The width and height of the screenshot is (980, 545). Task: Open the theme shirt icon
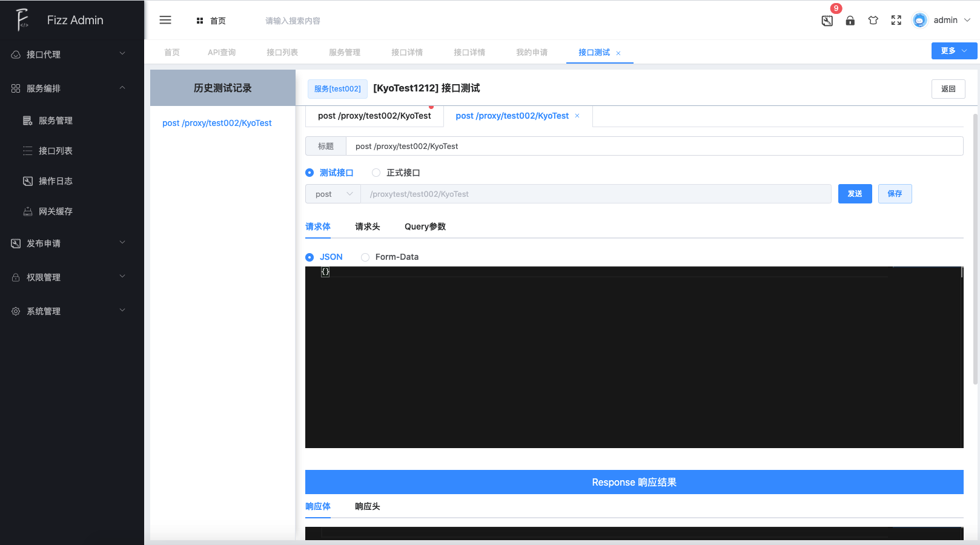[873, 21]
